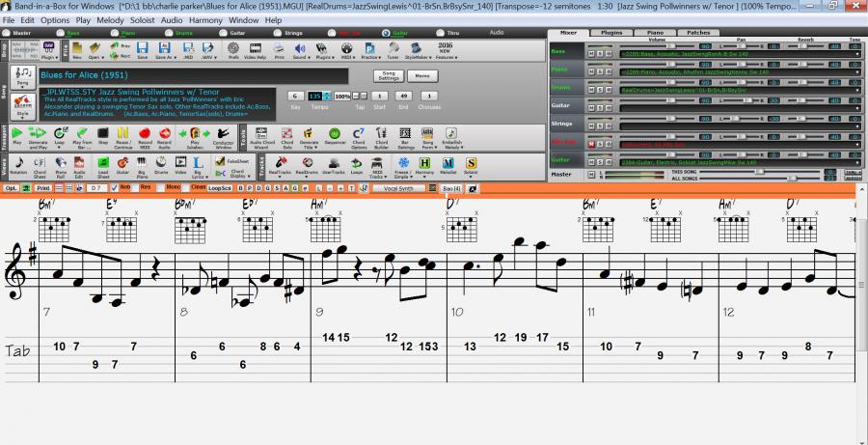Open Bar Settings tool
This screenshot has width=868, height=445.
(x=405, y=136)
